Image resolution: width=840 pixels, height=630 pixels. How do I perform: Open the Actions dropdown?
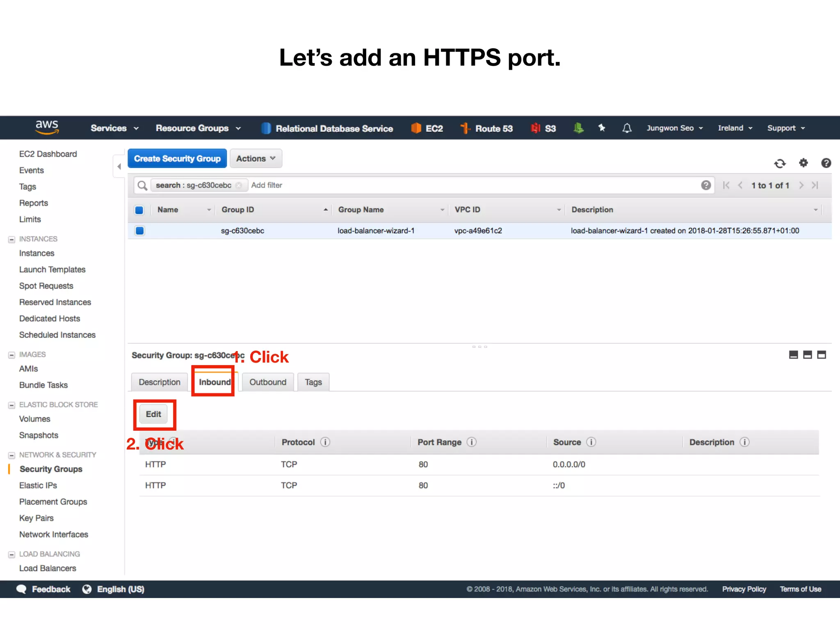coord(256,158)
